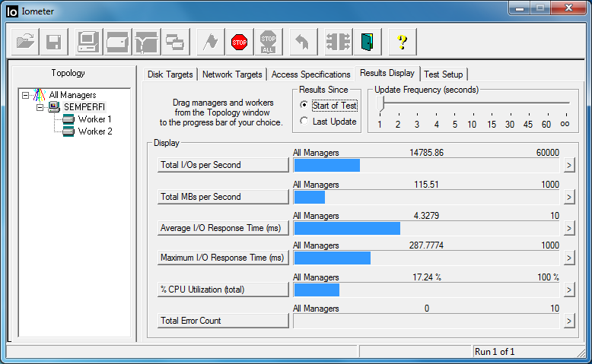Click the 4.3279 response time value
Image resolution: width=592 pixels, height=364 pixels.
coord(426,216)
